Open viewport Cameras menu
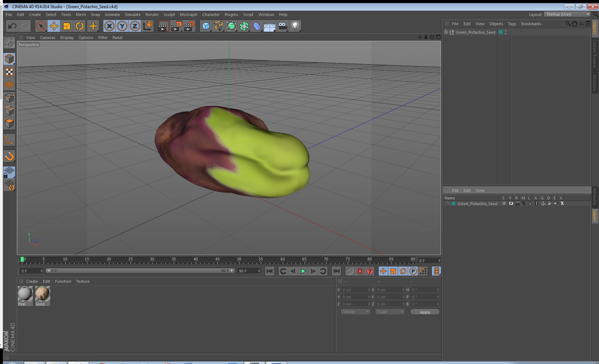Screen dimensions: 599x364 (48, 38)
